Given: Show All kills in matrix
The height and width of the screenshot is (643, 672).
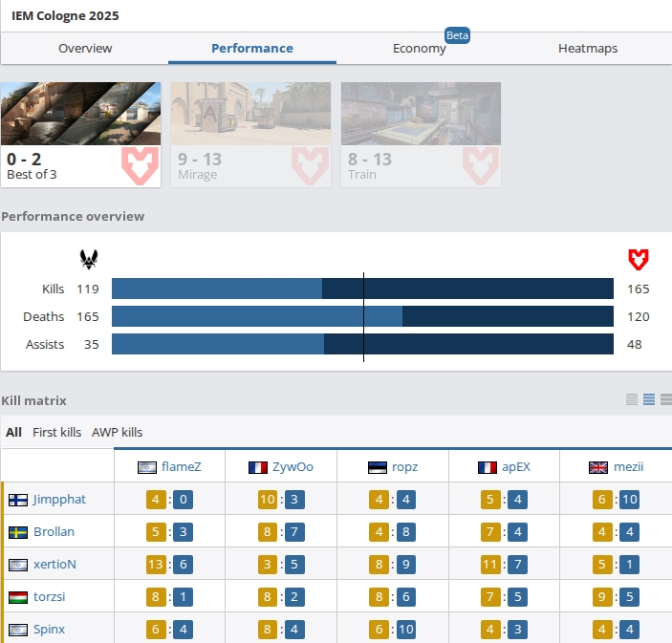Looking at the screenshot, I should click(13, 432).
